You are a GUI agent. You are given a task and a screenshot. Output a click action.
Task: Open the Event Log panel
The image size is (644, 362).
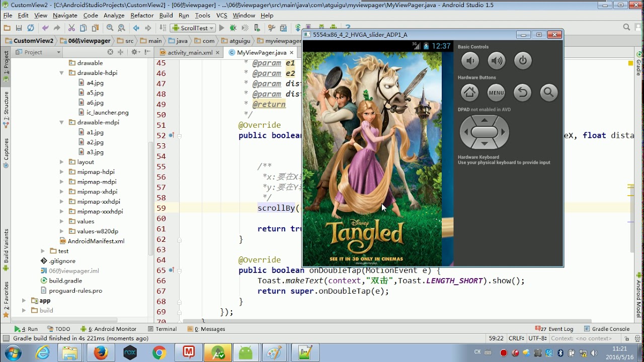pyautogui.click(x=560, y=329)
